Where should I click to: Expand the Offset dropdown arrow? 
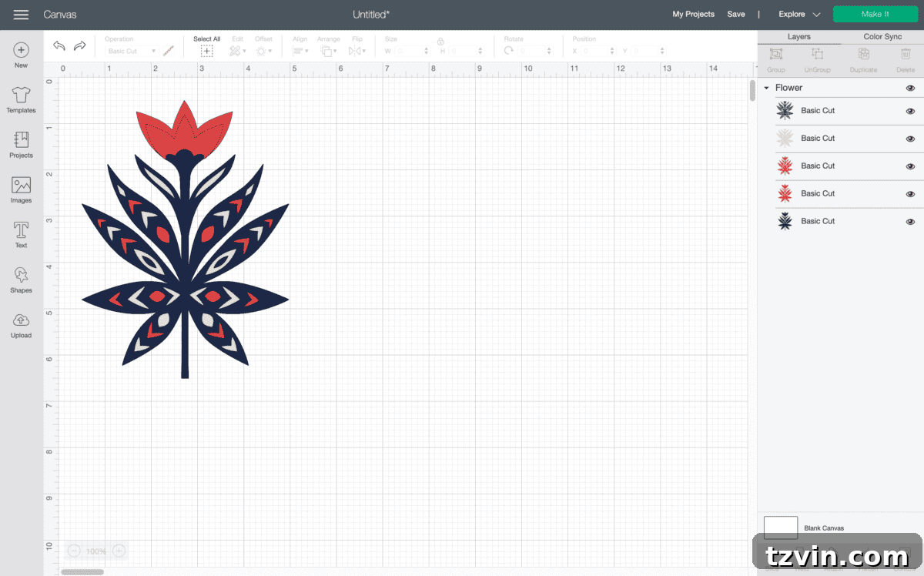[270, 52]
